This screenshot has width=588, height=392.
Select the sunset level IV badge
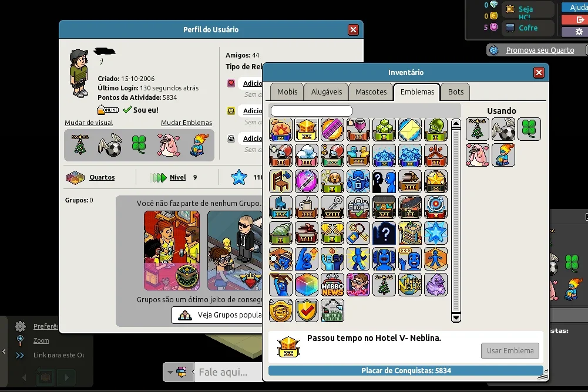281,130
